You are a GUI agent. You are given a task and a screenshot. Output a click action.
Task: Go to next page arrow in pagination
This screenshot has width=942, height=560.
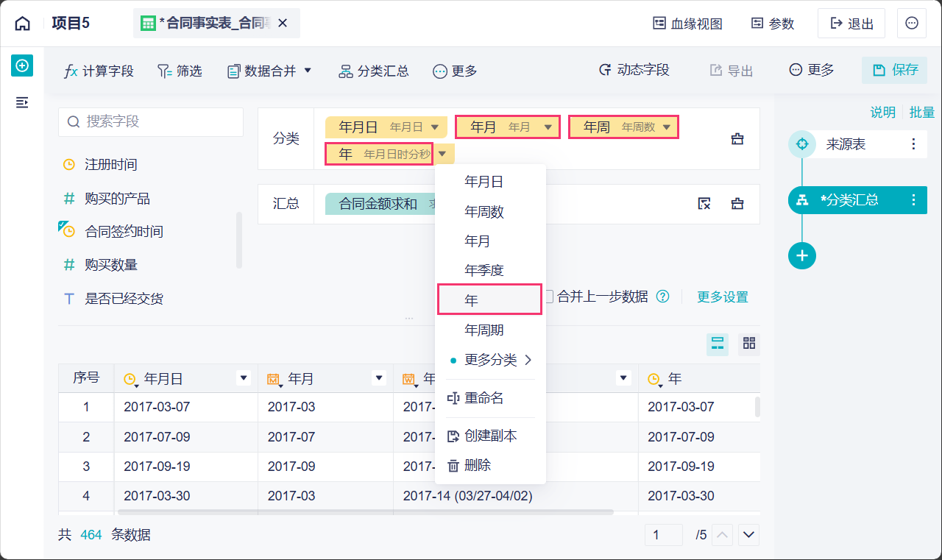point(749,534)
